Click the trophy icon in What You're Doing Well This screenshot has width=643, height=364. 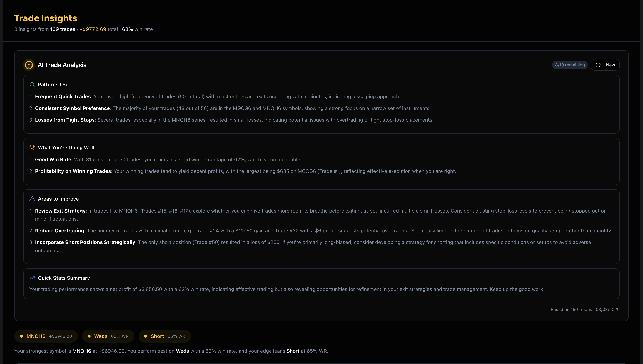32,148
